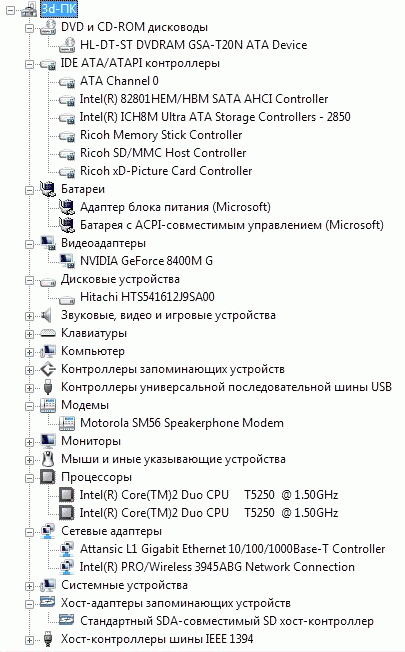Select the 3d-ПК root computer node
Viewport: 405px width, 652px height.
pyautogui.click(x=59, y=9)
